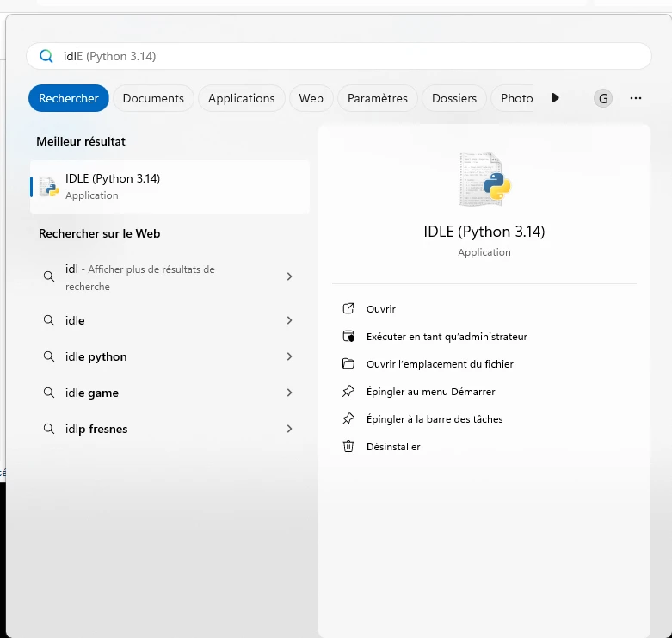Switch to the Documents filter tab

click(153, 98)
